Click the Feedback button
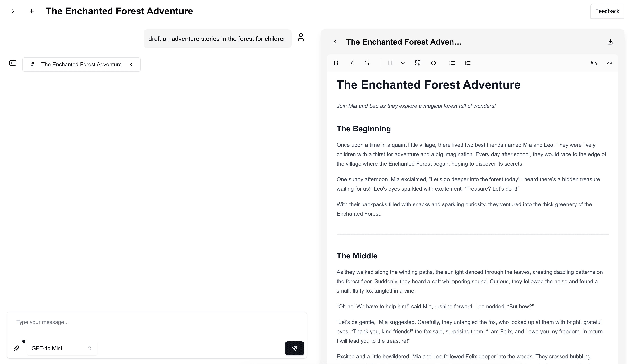 (x=607, y=11)
